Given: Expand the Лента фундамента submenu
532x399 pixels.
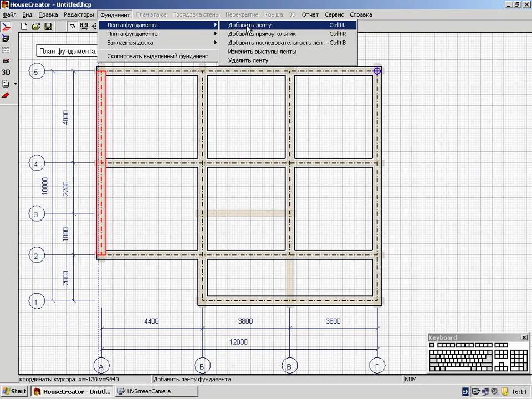Looking at the screenshot, I should (158, 25).
